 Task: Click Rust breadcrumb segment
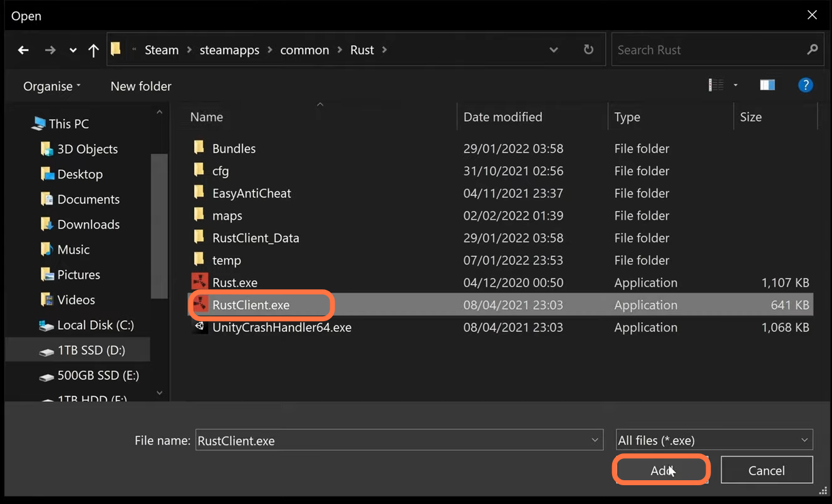point(362,50)
